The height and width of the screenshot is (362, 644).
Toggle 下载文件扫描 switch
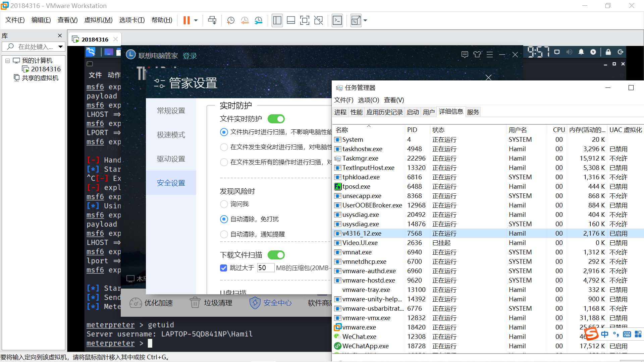pyautogui.click(x=276, y=255)
